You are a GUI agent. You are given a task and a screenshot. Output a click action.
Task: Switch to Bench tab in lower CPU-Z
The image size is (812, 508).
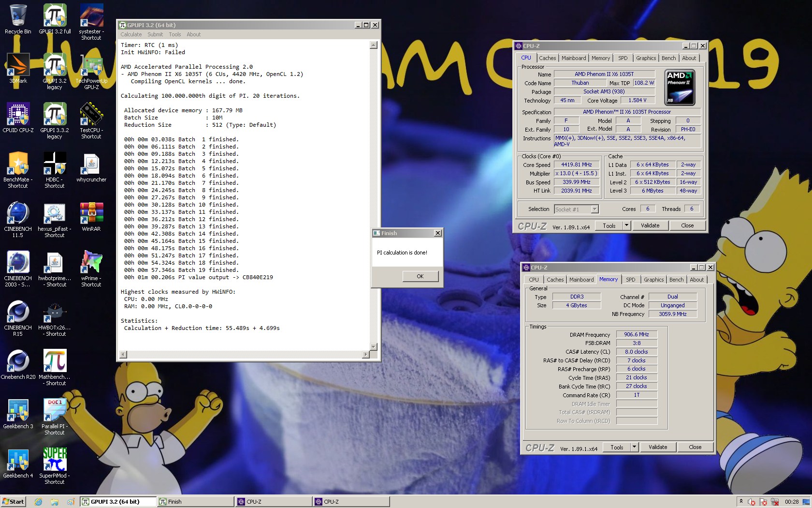click(677, 280)
